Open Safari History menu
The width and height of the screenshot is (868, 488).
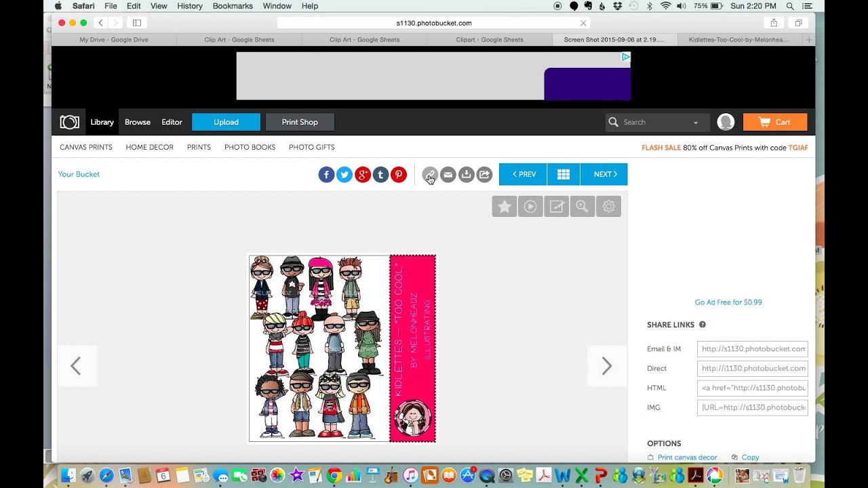coord(189,6)
